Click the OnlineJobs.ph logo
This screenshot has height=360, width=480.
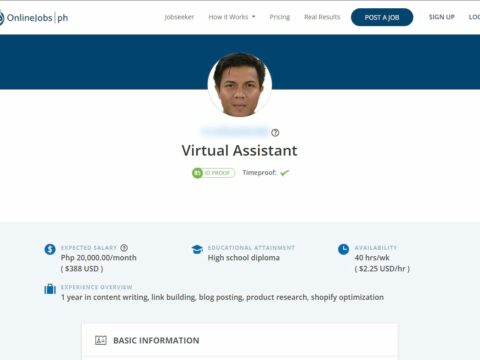click(34, 17)
